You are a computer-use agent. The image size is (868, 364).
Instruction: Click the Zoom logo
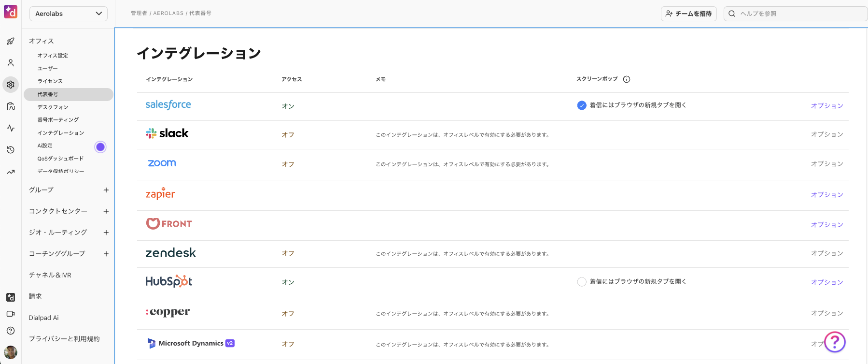point(162,163)
